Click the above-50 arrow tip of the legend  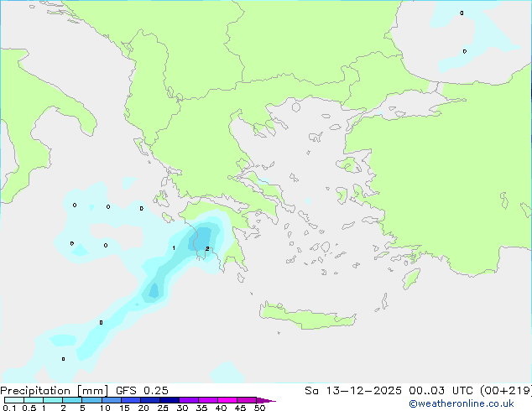pyautogui.click(x=266, y=400)
